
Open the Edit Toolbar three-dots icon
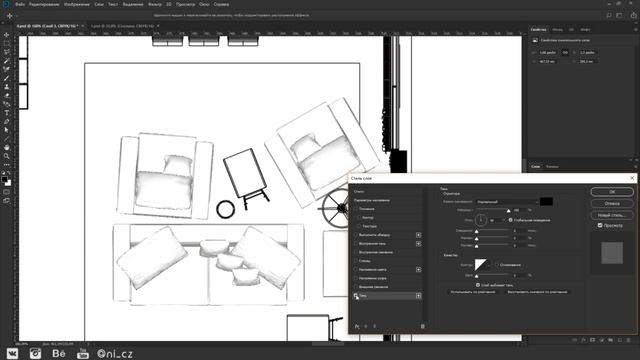pyautogui.click(x=7, y=165)
